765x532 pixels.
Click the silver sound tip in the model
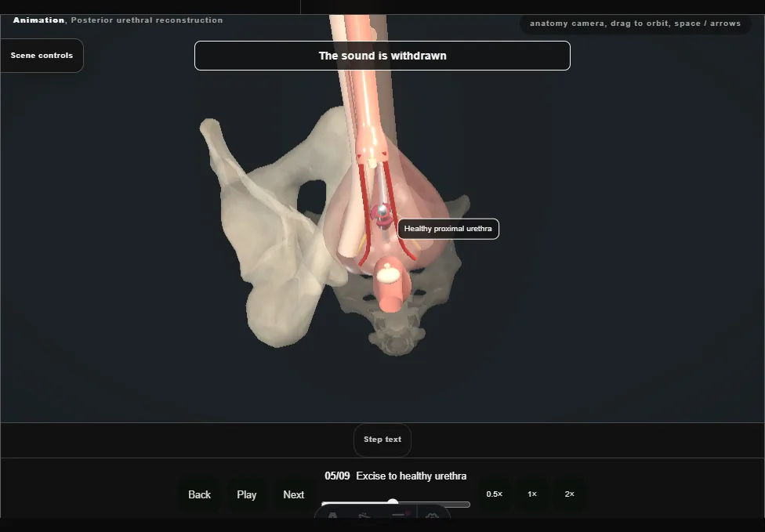pos(383,211)
